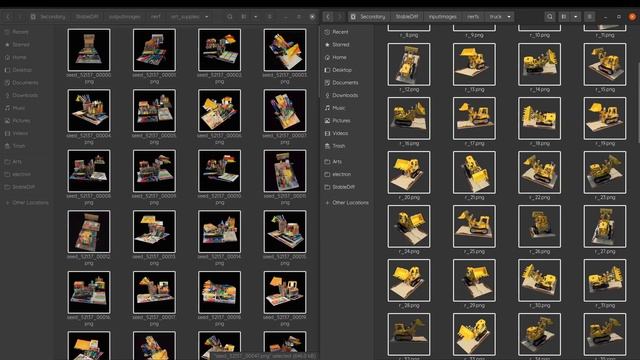Viewport: 640px width, 360px height.
Task: Click the back arrow in the left Files window
Action: pyautogui.click(x=8, y=17)
